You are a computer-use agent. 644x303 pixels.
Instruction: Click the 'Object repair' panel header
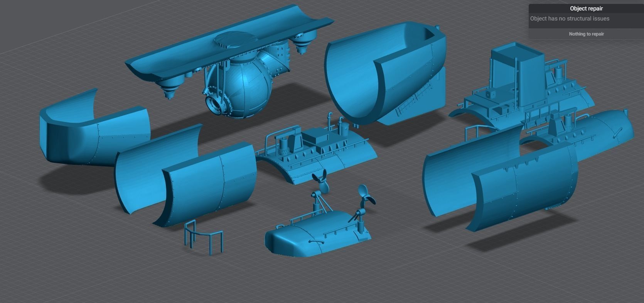(586, 8)
